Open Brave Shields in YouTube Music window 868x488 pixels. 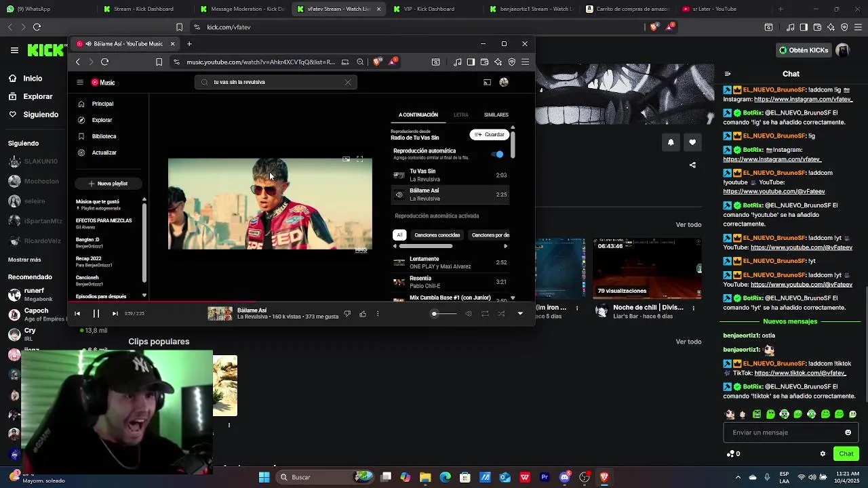click(378, 62)
